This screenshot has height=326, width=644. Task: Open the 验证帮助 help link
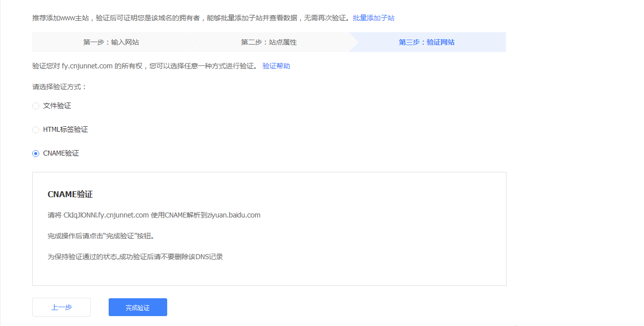(276, 65)
